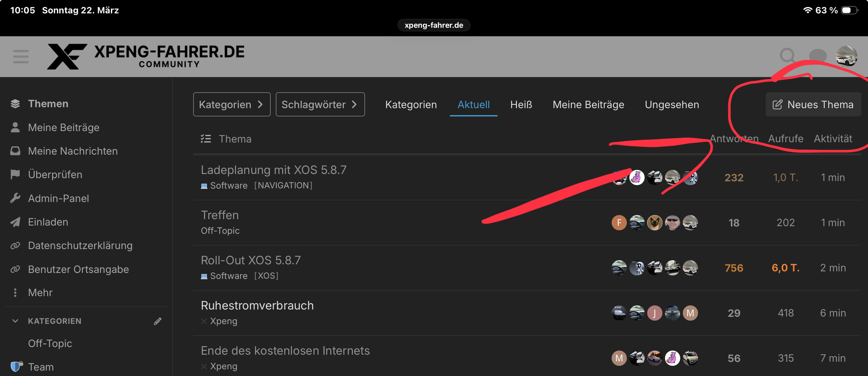Screen dimensions: 868x376
Task: Open Roll-Out XOS 5.8.7 topic
Action: click(x=251, y=260)
